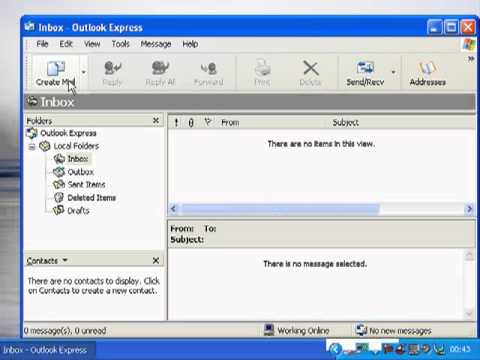This screenshot has width=480, height=360.
Task: Click 'There is no message selected.' text
Action: tap(315, 264)
